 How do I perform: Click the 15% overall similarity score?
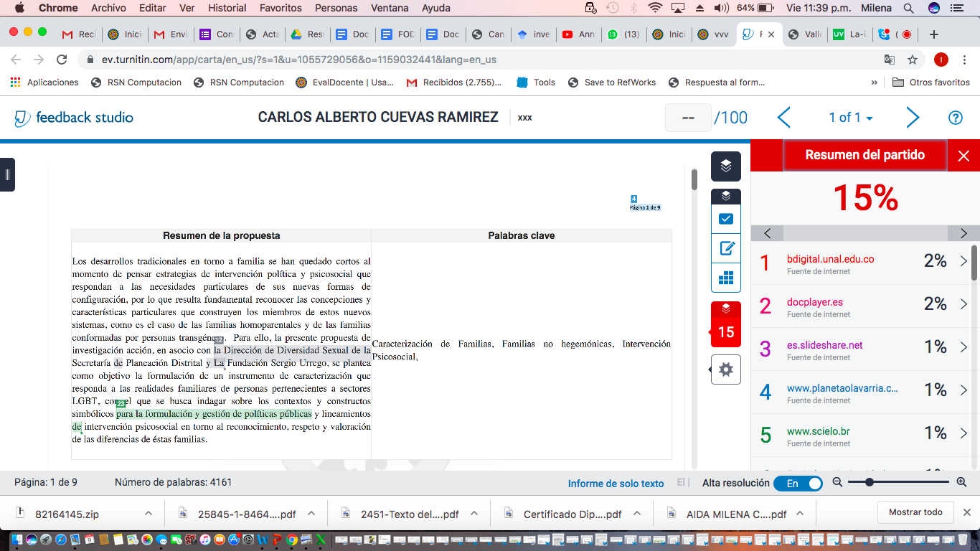(864, 198)
